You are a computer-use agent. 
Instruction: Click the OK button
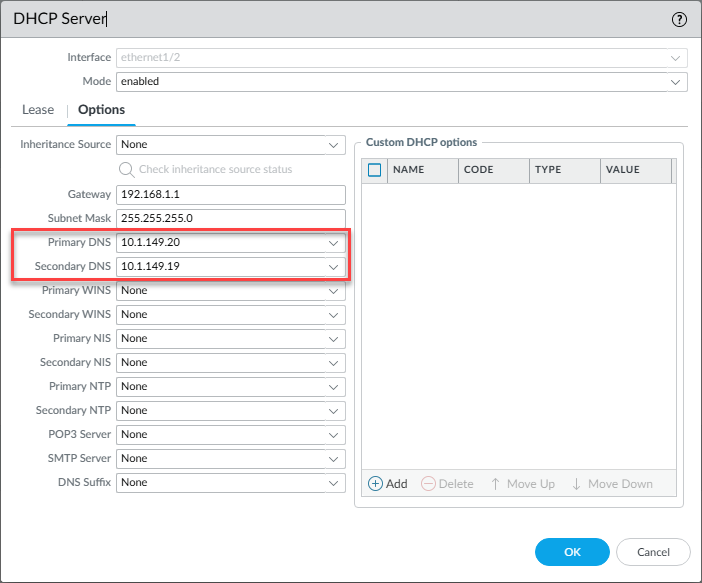pos(572,552)
